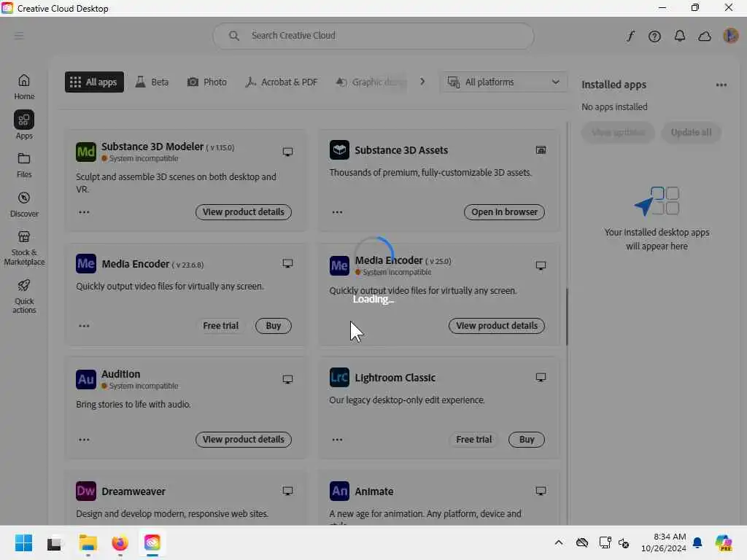The height and width of the screenshot is (560, 747).
Task: Switch to the Beta tab
Action: click(152, 82)
